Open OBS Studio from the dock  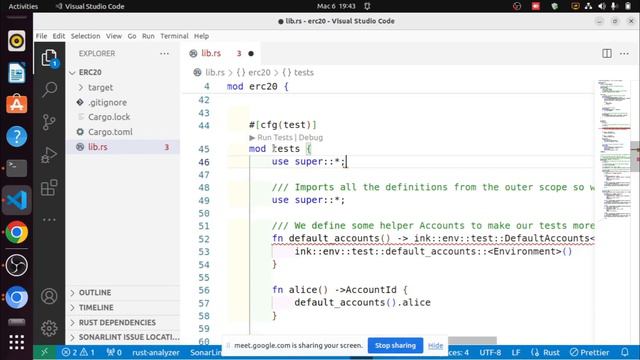pos(17,265)
